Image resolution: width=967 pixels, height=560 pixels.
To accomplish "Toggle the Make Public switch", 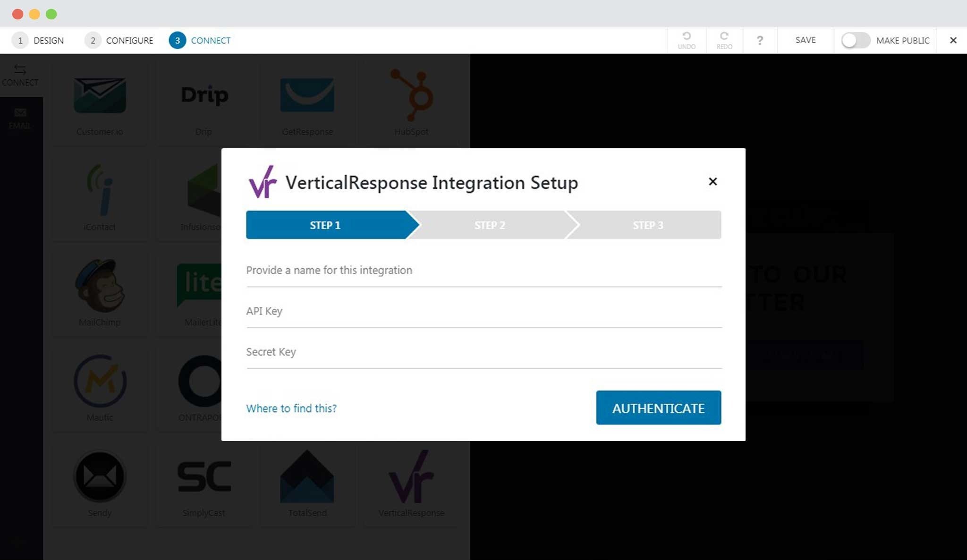I will tap(856, 40).
